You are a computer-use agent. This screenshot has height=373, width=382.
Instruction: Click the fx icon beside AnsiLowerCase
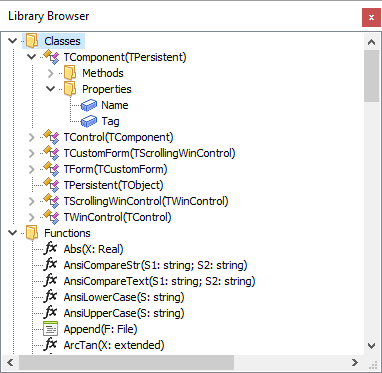tap(51, 297)
